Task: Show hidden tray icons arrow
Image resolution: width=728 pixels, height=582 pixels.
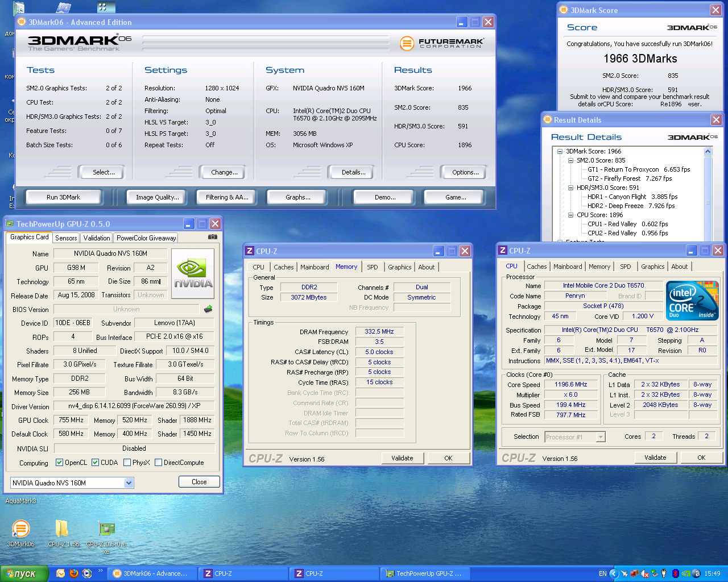Action: click(614, 573)
